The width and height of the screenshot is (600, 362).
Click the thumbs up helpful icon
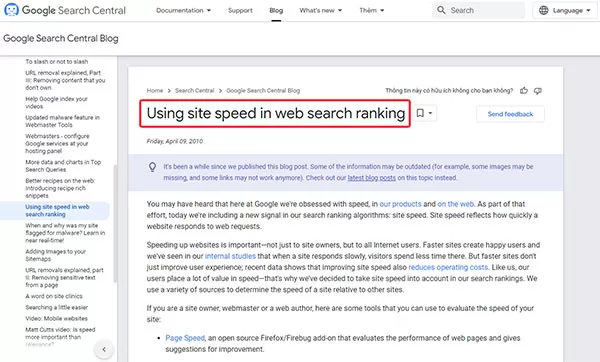pyautogui.click(x=524, y=91)
